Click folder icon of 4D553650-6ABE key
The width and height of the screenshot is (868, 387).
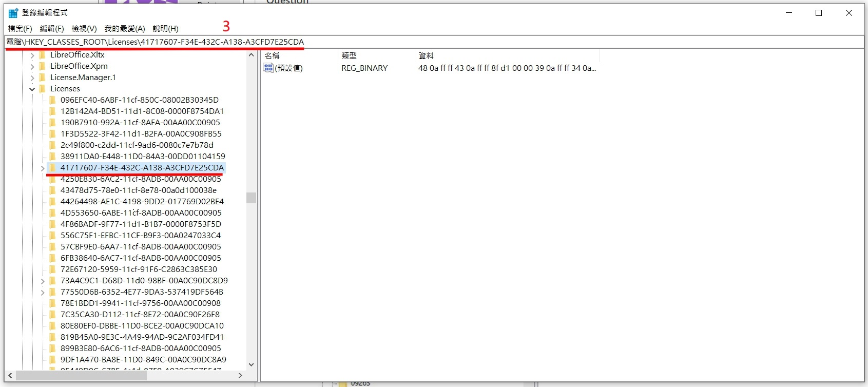[52, 213]
